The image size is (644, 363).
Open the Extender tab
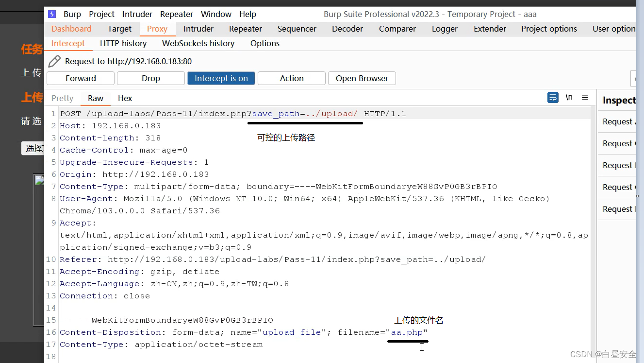pos(490,29)
